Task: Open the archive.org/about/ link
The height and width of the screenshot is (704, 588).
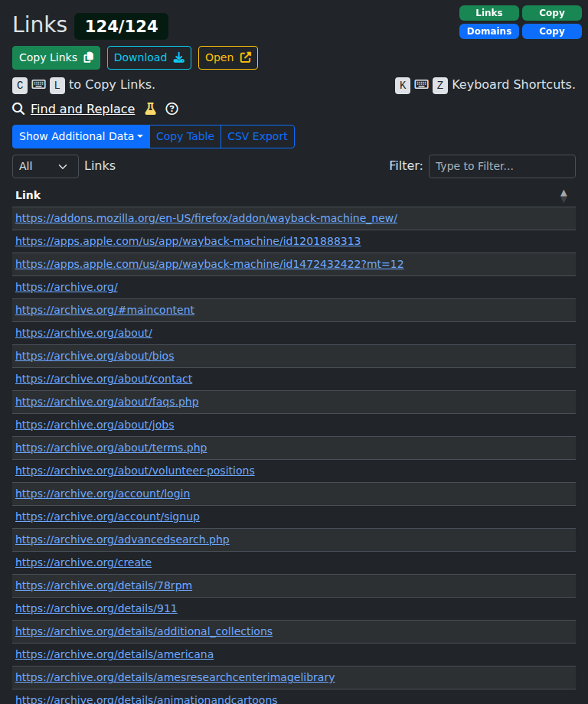Action: tap(83, 333)
